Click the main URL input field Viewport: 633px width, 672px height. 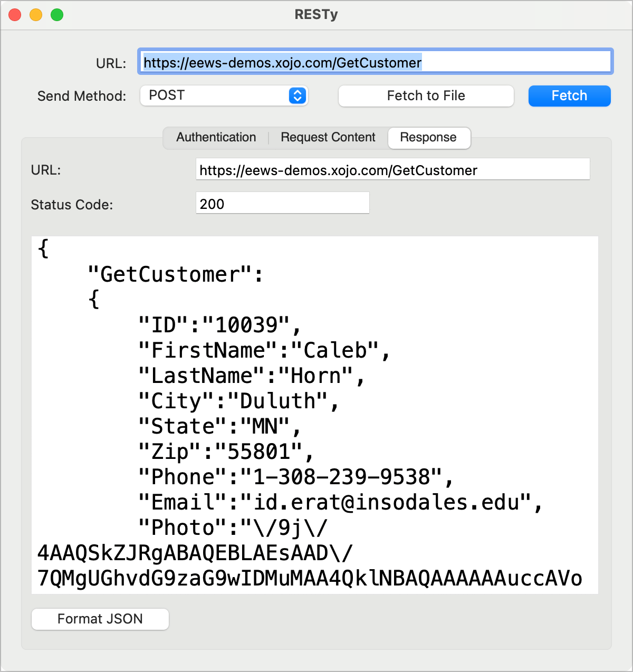tap(375, 62)
